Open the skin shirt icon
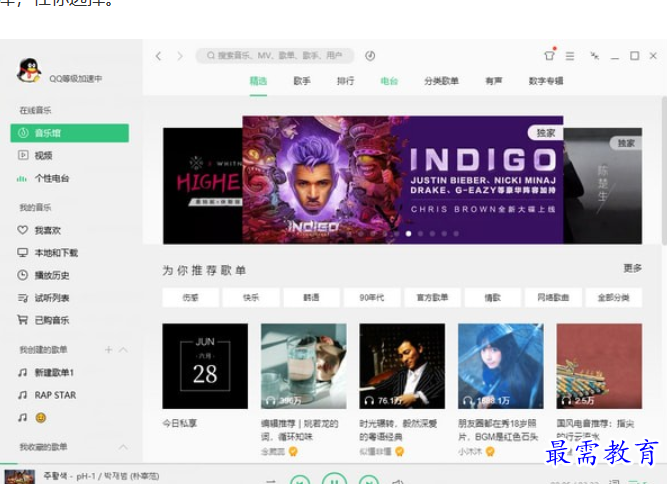This screenshot has height=484, width=667. click(x=550, y=55)
